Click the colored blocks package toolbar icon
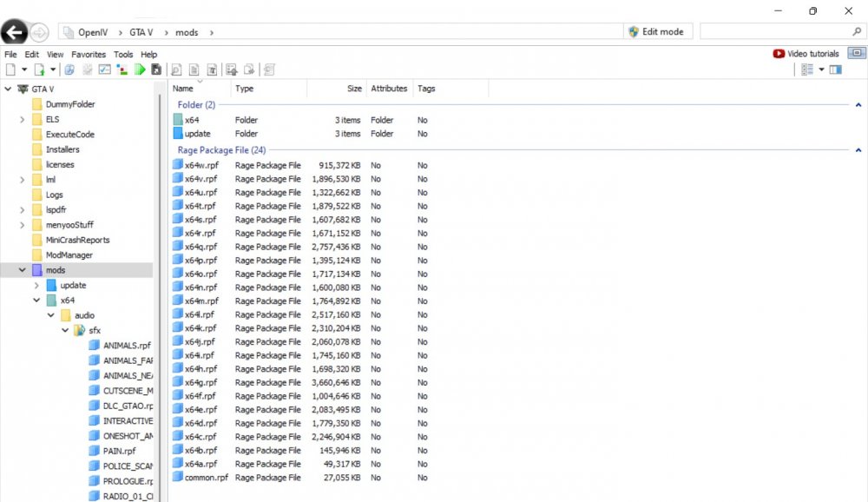The height and width of the screenshot is (502, 868). click(x=121, y=69)
